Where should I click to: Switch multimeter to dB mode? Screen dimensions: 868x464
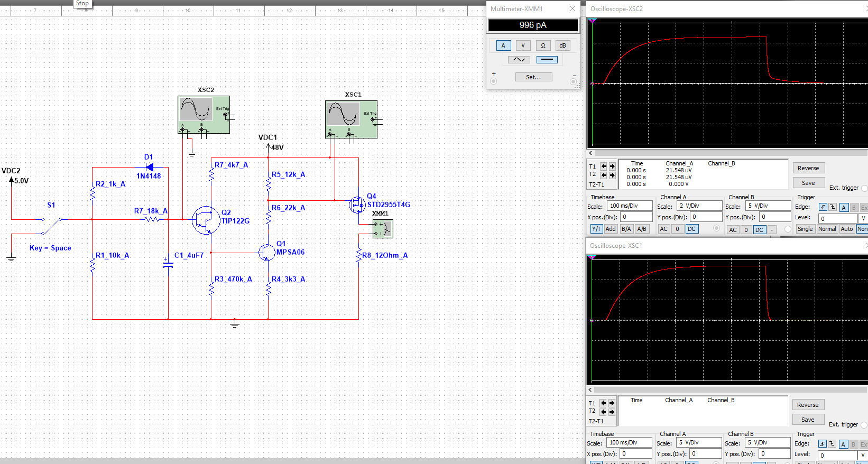pos(562,45)
